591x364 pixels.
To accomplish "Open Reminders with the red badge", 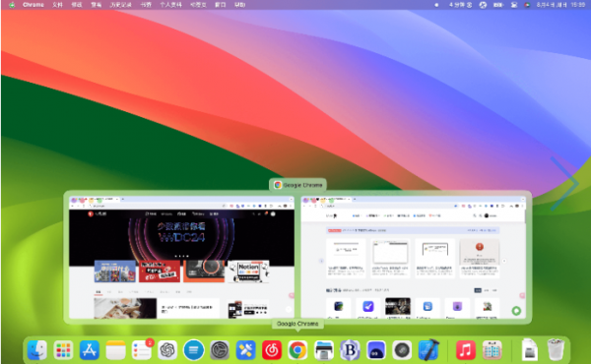I will click(142, 350).
